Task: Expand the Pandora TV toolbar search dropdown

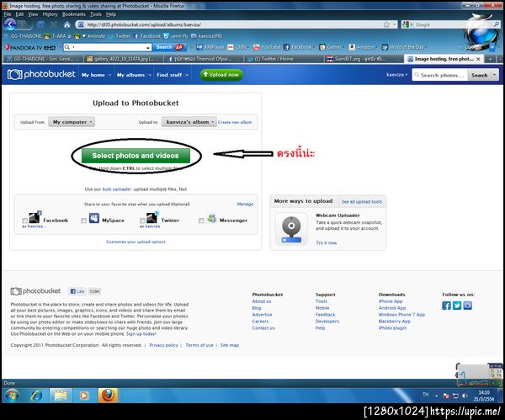Action: 148,47
